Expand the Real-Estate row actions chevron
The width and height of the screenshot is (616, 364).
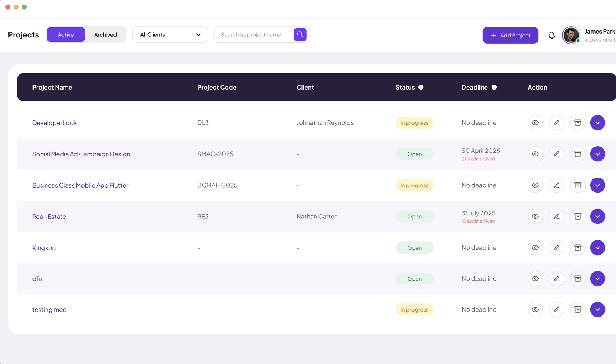point(597,217)
